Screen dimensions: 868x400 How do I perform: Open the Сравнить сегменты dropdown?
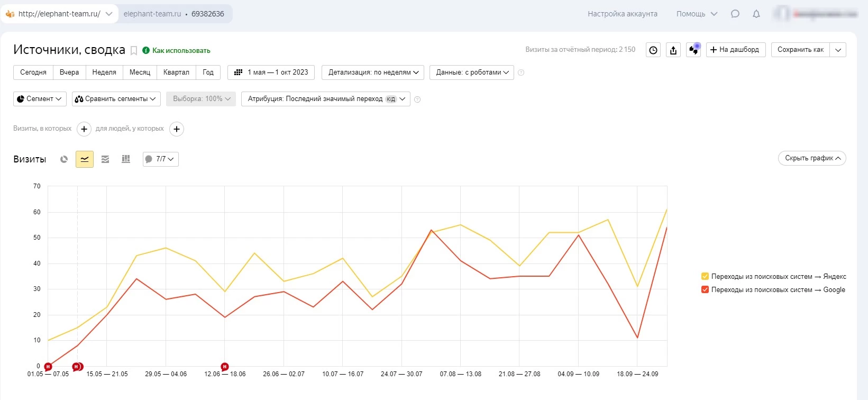[116, 99]
